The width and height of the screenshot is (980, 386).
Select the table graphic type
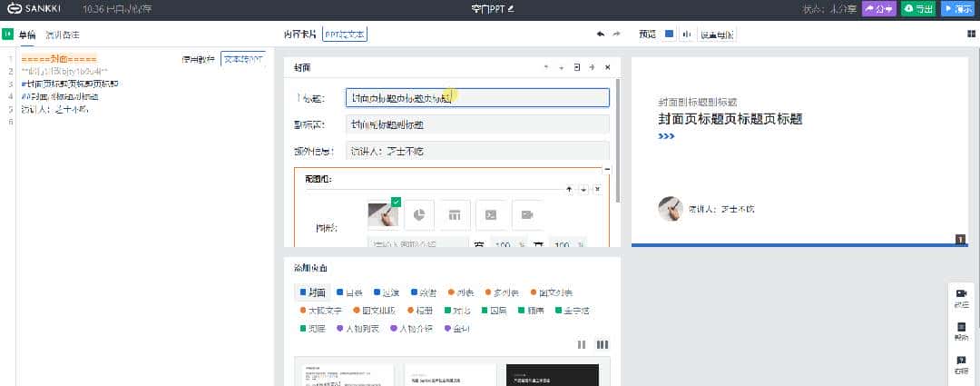click(x=455, y=214)
